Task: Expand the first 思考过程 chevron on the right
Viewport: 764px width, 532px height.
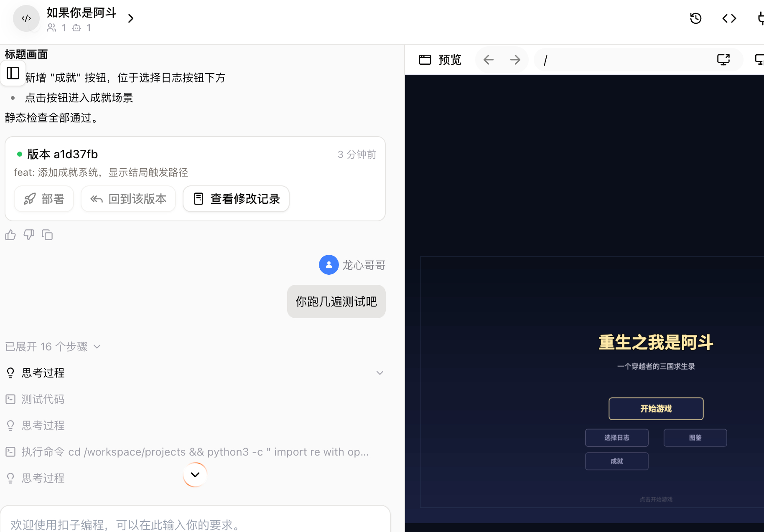Action: click(x=380, y=373)
